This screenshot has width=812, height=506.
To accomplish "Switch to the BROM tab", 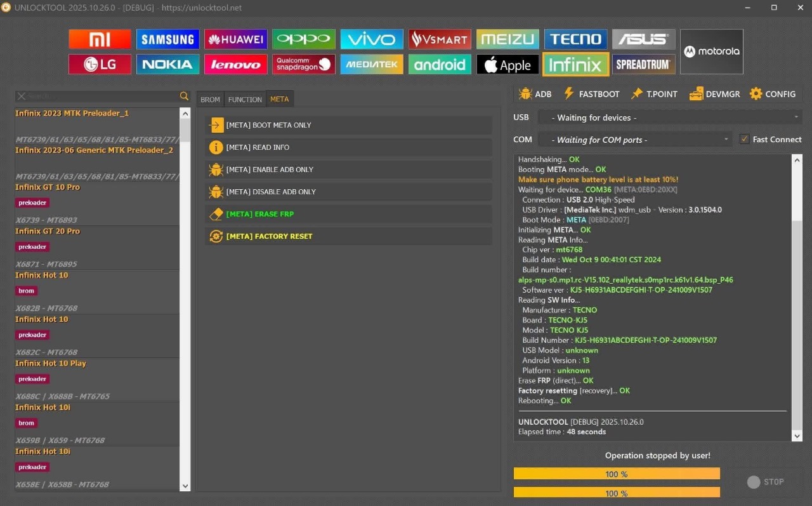I will [210, 99].
